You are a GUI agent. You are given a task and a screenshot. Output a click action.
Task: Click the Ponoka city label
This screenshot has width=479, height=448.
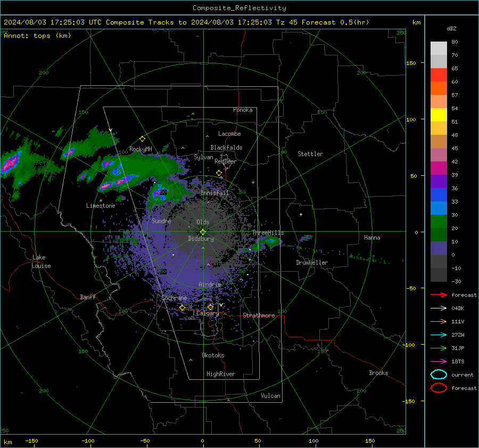pos(243,110)
